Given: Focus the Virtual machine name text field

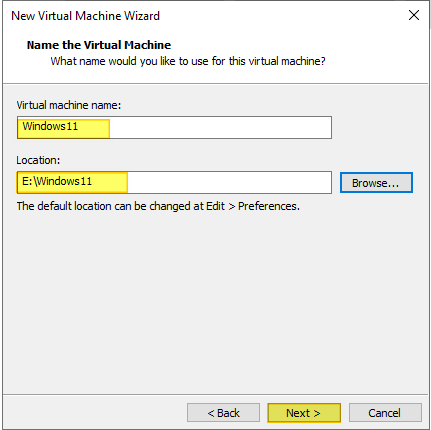Looking at the screenshot, I should (x=174, y=127).
